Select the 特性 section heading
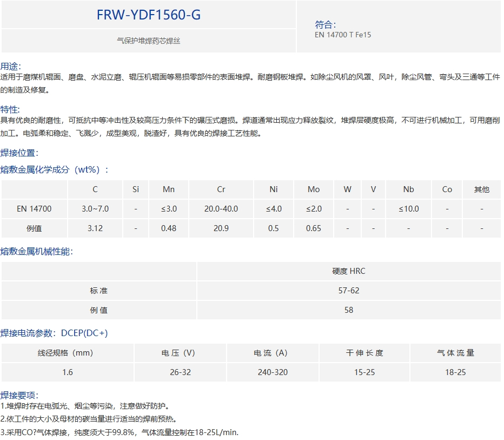This screenshot has width=504, height=440. pos(10,109)
